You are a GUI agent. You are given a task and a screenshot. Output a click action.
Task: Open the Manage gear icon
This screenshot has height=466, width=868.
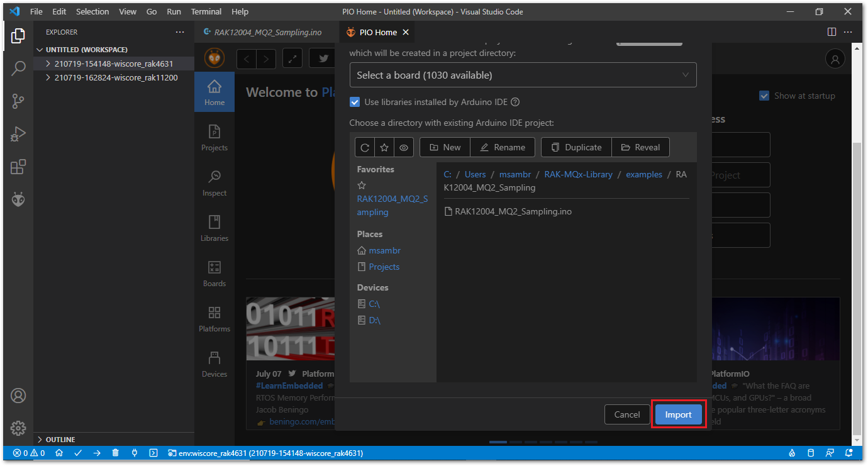coord(18,428)
